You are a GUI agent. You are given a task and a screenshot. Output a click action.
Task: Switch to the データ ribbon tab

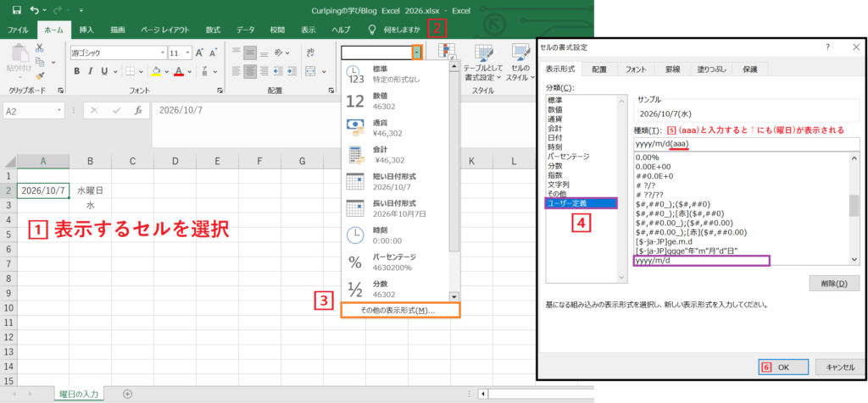(x=245, y=30)
